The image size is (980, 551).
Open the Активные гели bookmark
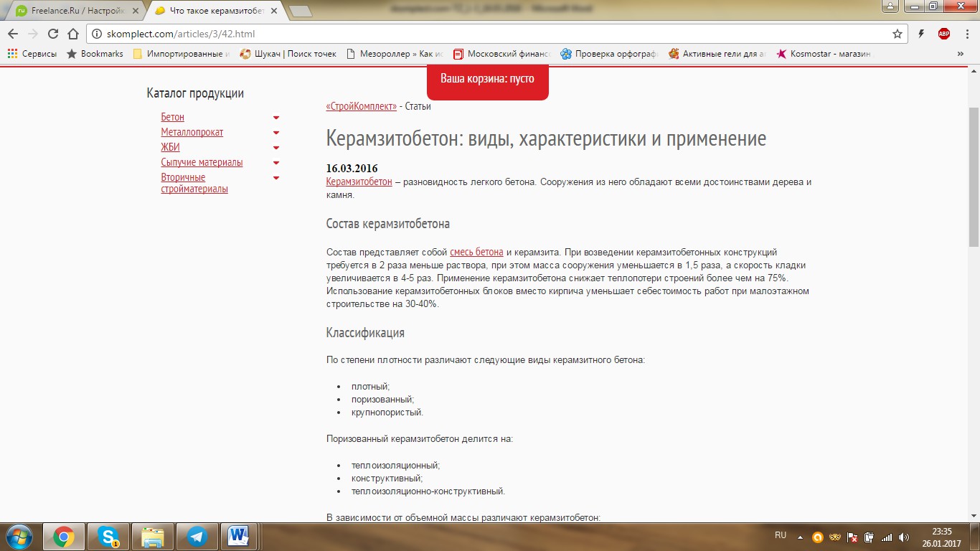[717, 54]
